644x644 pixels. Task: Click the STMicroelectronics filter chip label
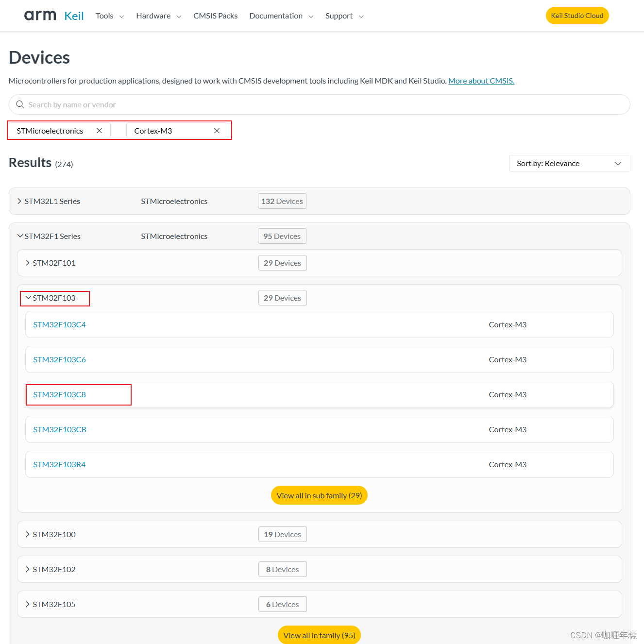click(x=50, y=131)
